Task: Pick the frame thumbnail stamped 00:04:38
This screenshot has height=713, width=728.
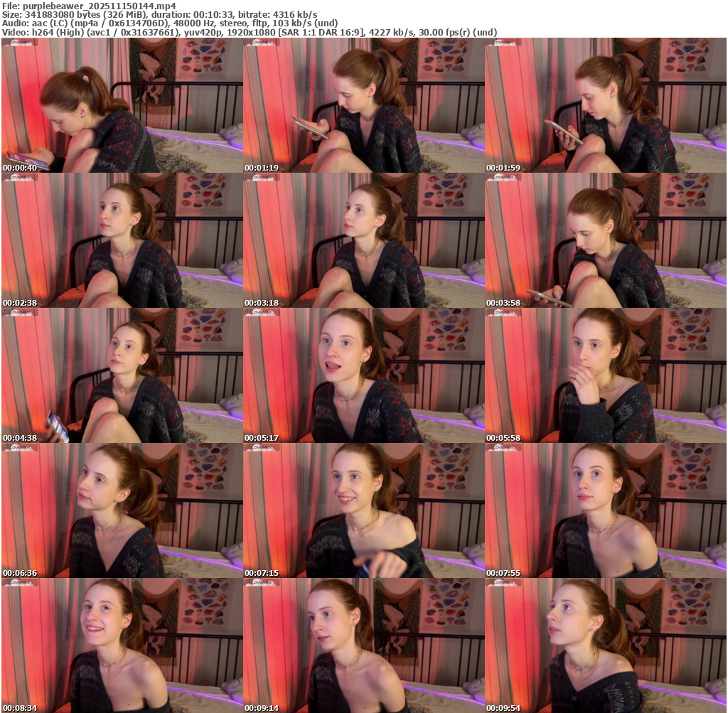Action: pos(122,375)
